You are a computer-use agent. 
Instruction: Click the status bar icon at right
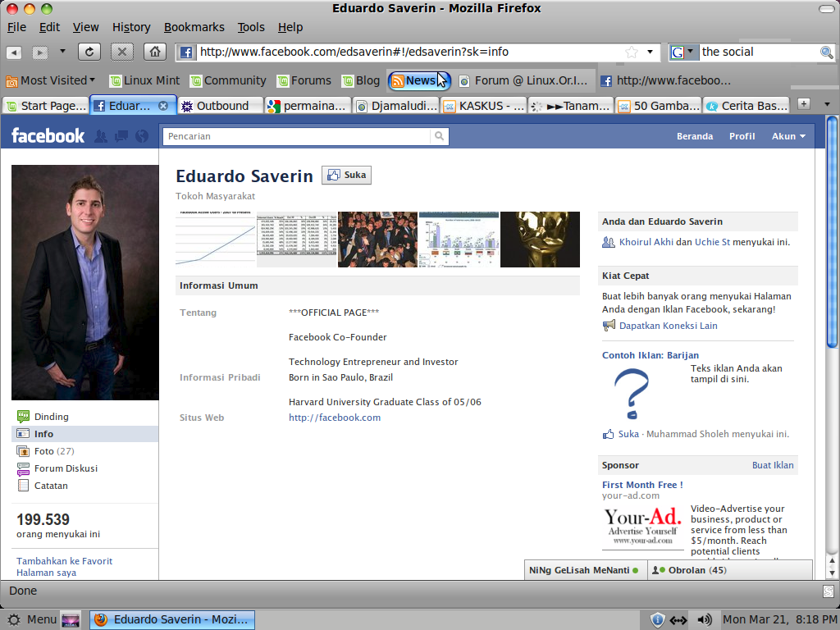click(829, 591)
